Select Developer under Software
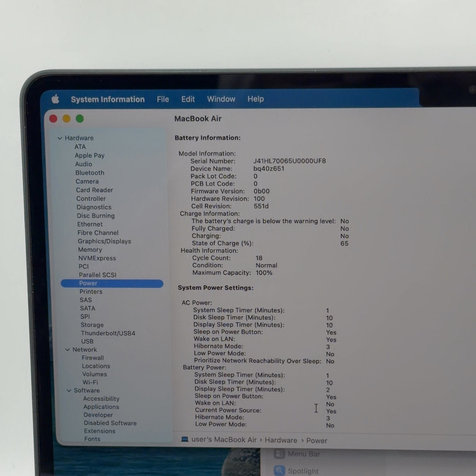 [98, 415]
